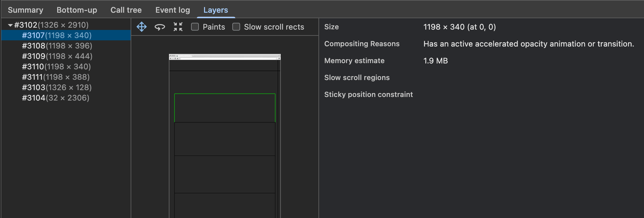
Task: Select layer #3103 in the sidebar
Action: (x=57, y=88)
